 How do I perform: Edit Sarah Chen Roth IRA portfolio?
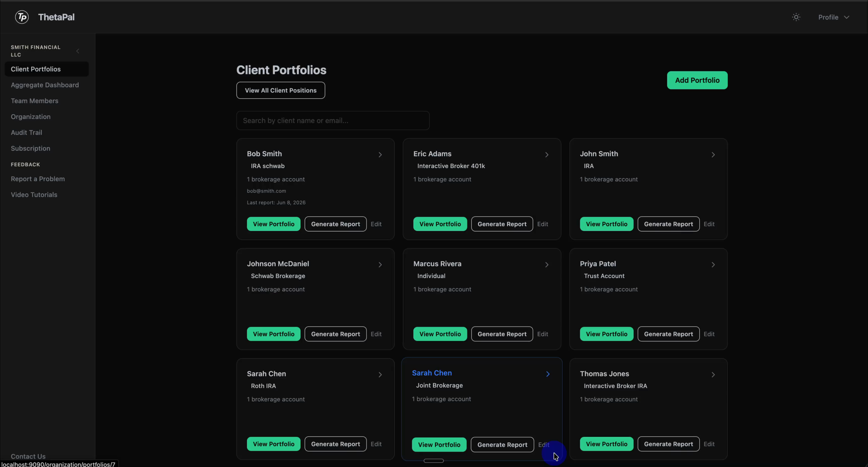[376, 444]
